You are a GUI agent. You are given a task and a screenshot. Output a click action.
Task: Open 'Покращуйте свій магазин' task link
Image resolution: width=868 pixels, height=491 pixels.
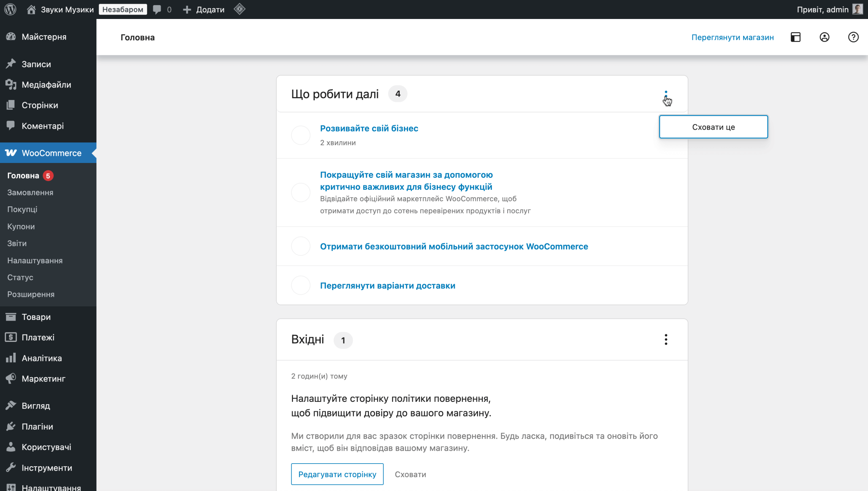406,181
